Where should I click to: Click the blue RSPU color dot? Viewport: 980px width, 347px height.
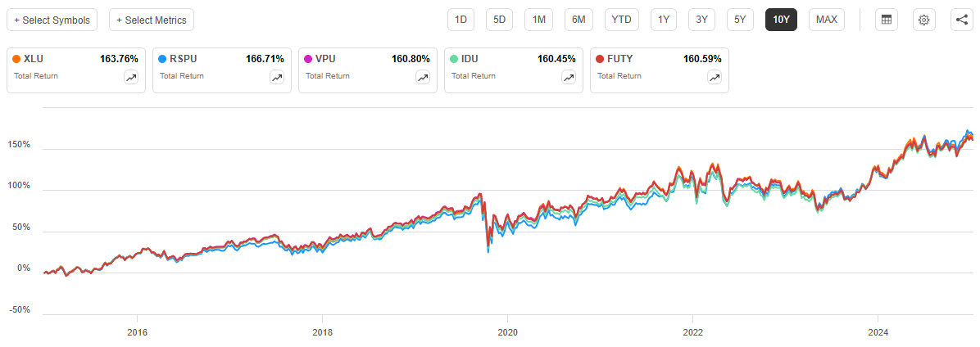[x=163, y=59]
